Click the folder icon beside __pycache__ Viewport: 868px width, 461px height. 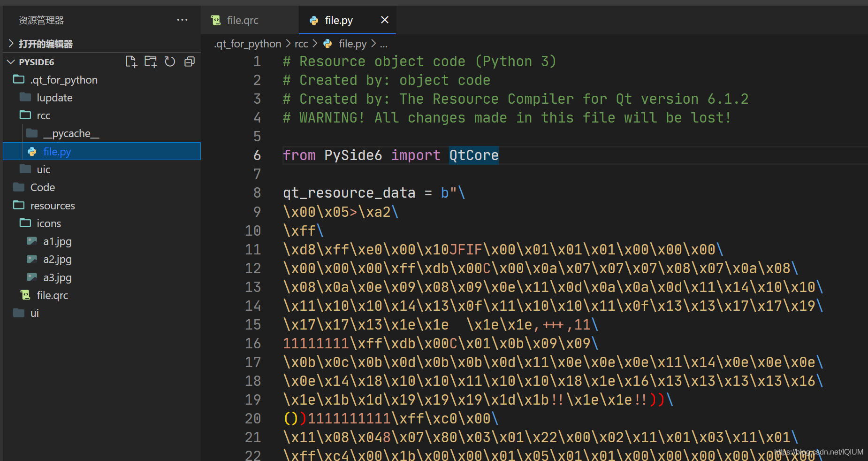[x=32, y=133]
